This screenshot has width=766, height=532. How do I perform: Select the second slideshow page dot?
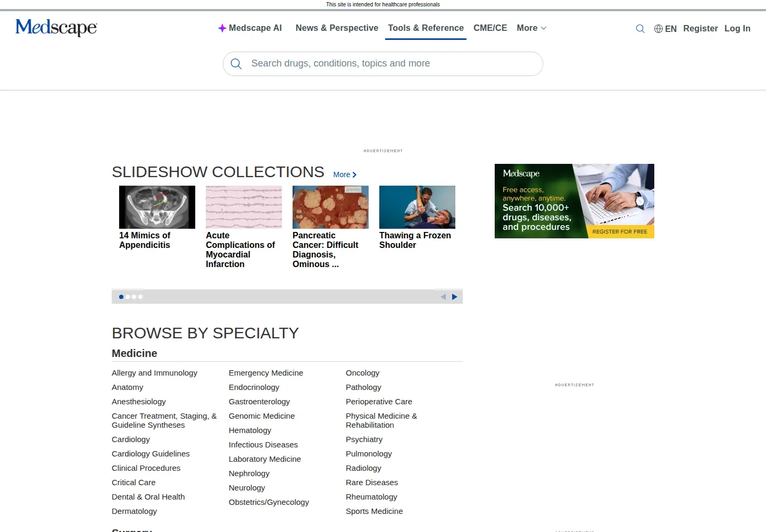pos(128,297)
